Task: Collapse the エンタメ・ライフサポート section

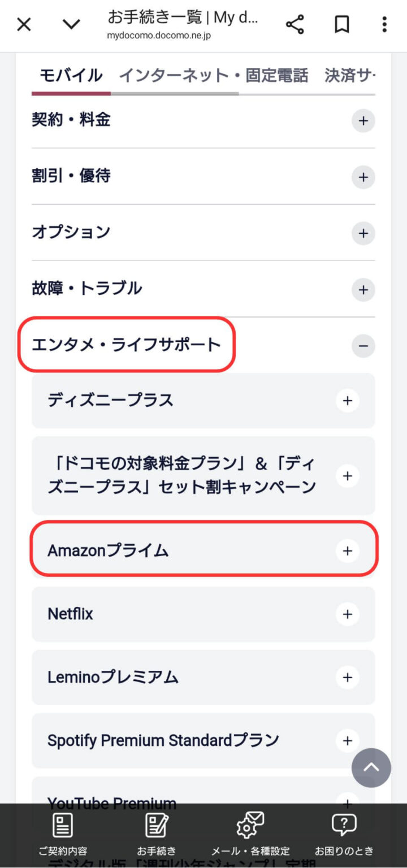Action: tap(203, 345)
